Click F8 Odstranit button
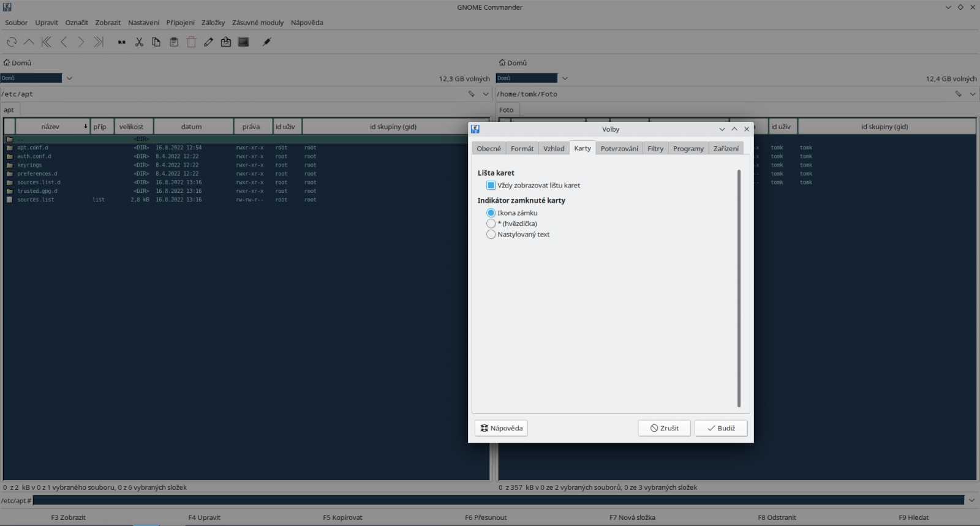Viewport: 980px width, 526px height. coord(777,517)
